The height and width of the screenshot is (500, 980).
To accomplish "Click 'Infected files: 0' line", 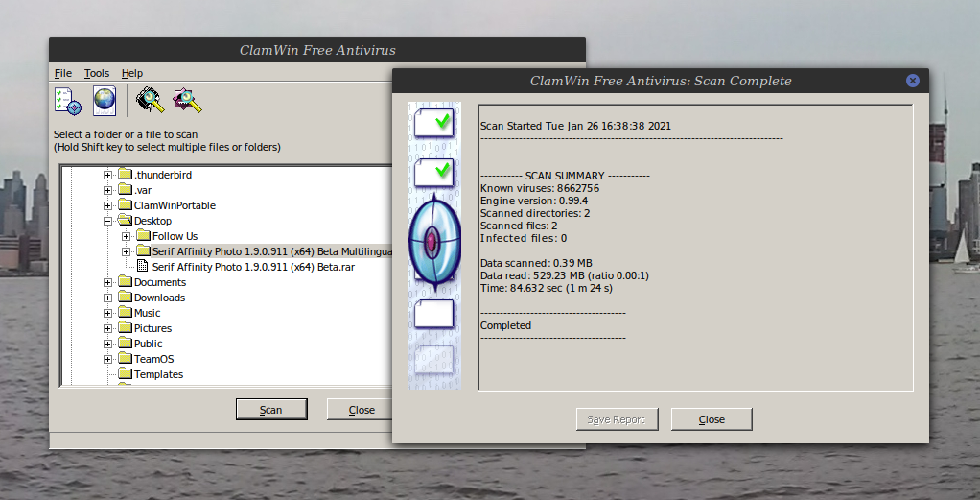I will (524, 238).
